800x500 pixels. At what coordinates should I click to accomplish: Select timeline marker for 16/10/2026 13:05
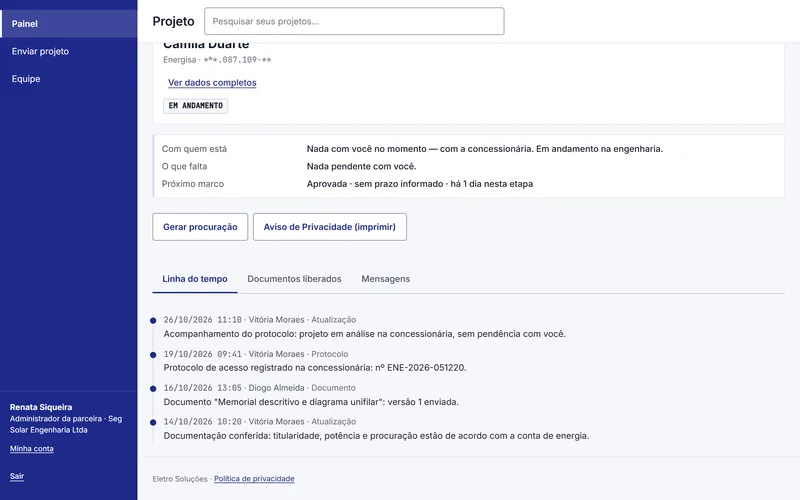[153, 388]
